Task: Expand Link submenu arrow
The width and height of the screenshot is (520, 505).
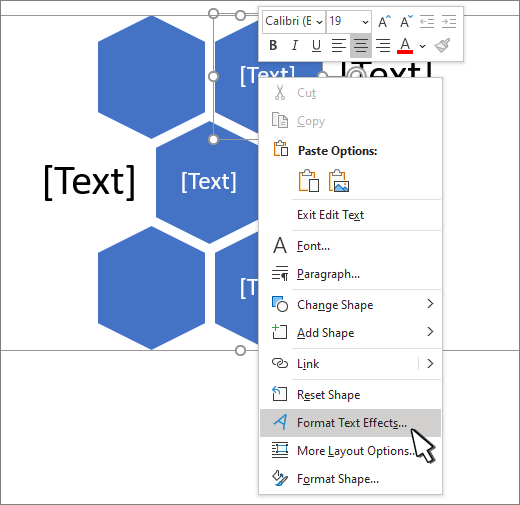Action: [430, 363]
